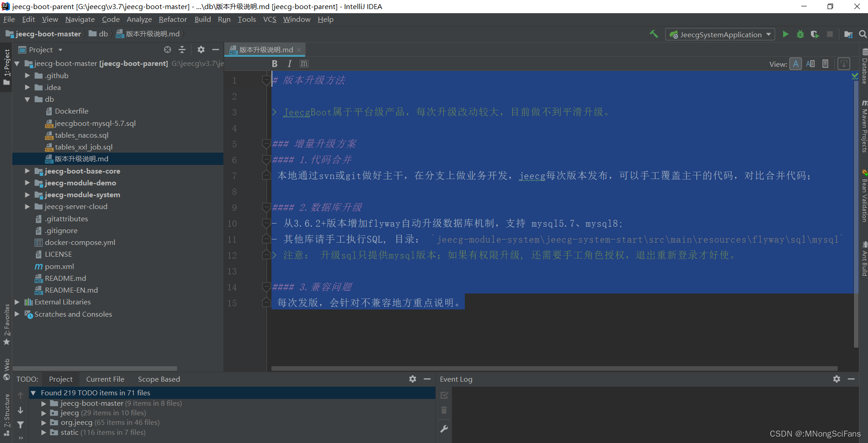Open the VCS menu

tap(270, 19)
